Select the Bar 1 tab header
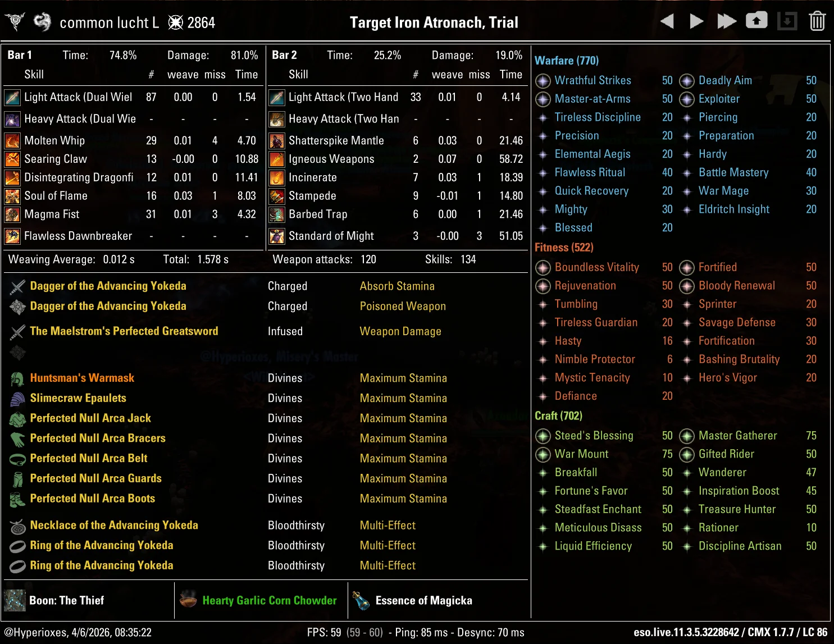834x644 pixels. [x=20, y=55]
